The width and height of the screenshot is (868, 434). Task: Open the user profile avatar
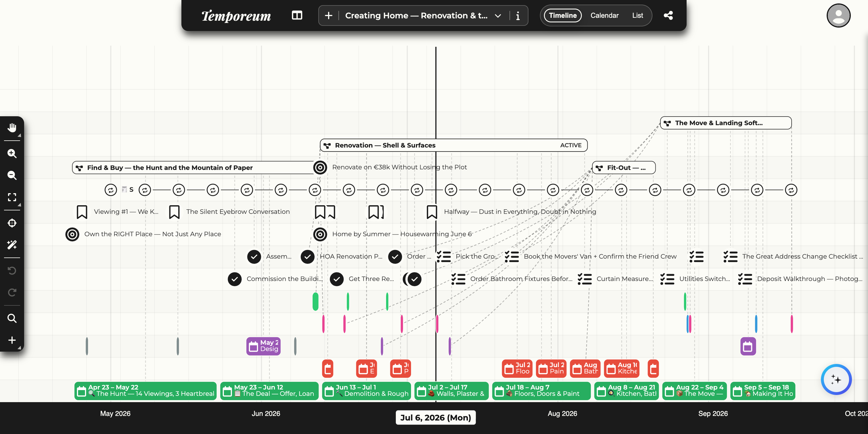(838, 15)
